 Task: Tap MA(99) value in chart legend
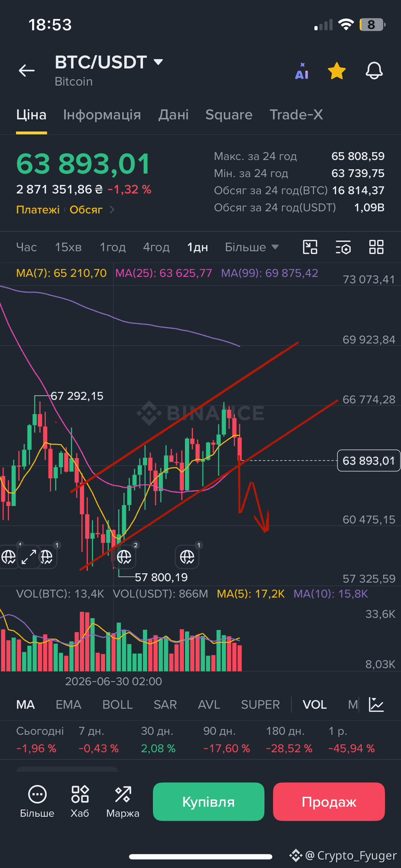(270, 273)
